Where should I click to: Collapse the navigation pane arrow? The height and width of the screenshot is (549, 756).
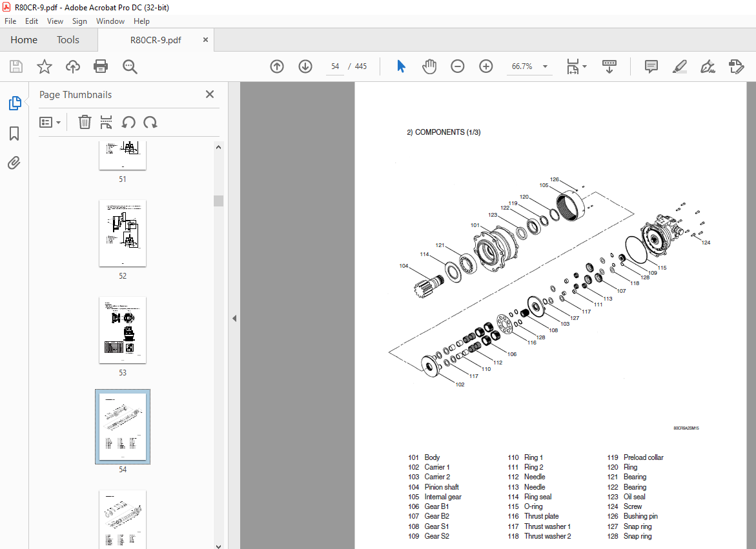(234, 318)
